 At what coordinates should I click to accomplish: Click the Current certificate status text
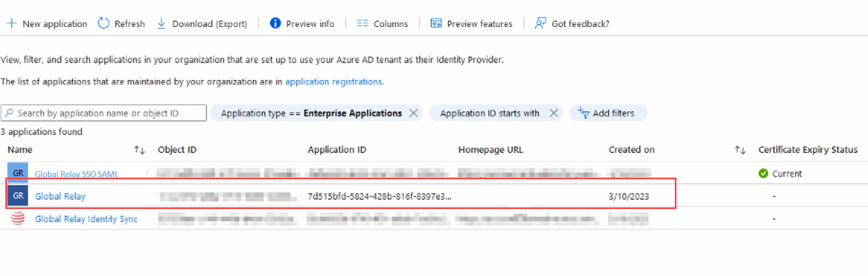pos(787,174)
